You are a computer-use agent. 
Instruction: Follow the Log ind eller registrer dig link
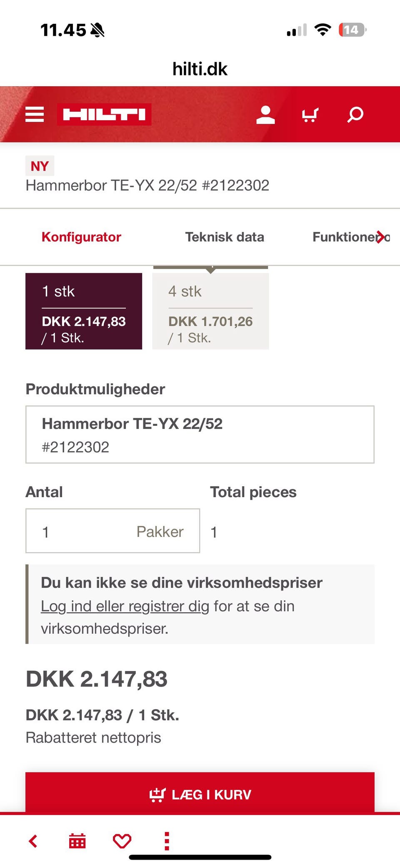coord(125,606)
